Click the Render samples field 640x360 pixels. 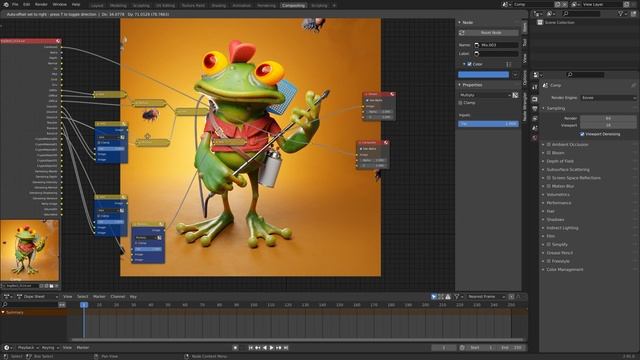click(x=608, y=118)
